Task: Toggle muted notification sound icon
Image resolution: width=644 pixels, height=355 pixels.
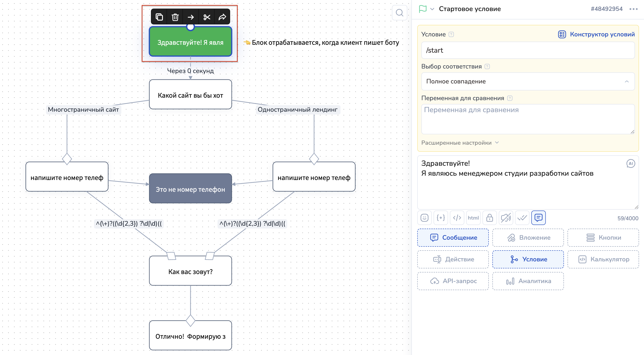Action: pyautogui.click(x=506, y=218)
